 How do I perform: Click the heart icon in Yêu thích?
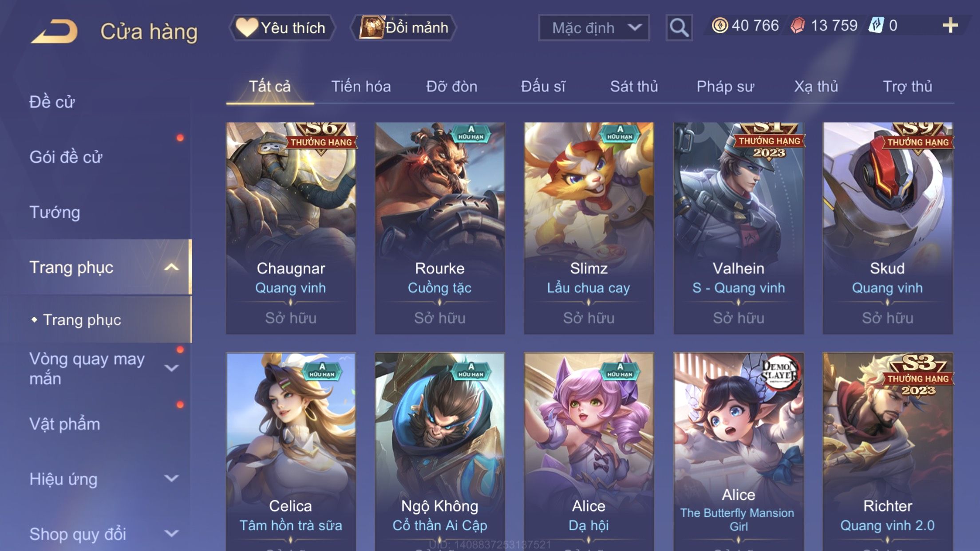tap(246, 27)
